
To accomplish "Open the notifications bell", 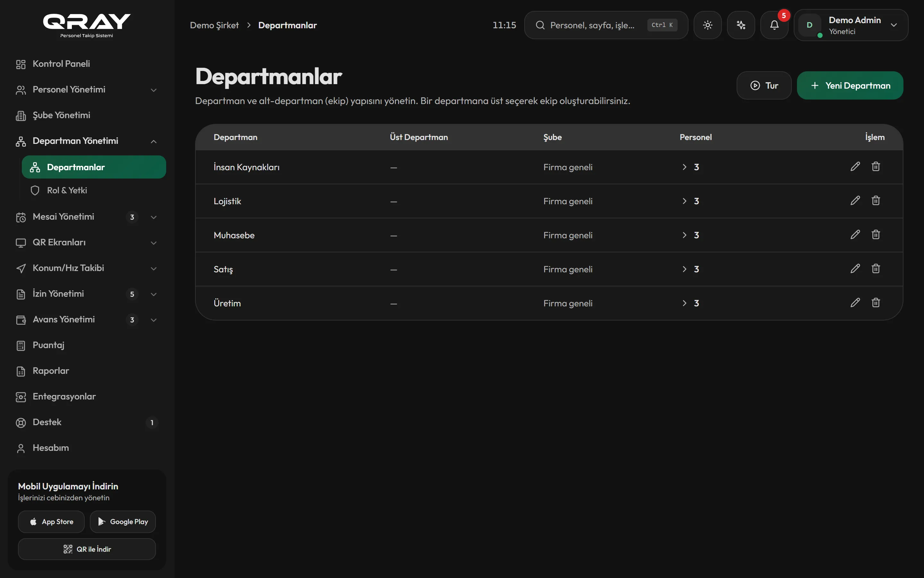I will 774,25.
